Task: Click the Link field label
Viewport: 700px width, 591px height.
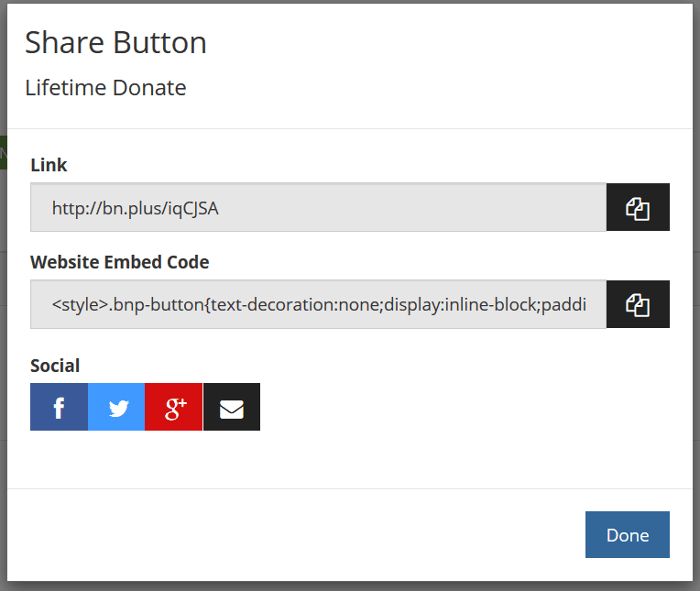Action: pyautogui.click(x=49, y=165)
